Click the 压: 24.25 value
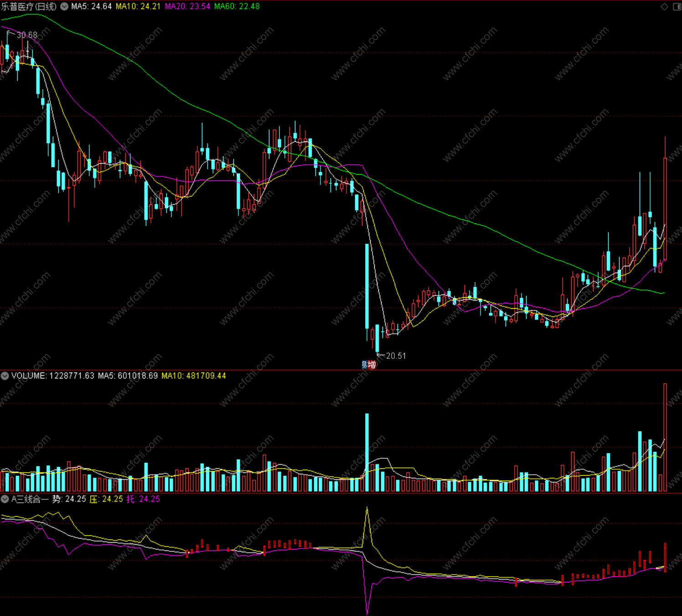This screenshot has width=682, height=616. [x=106, y=499]
